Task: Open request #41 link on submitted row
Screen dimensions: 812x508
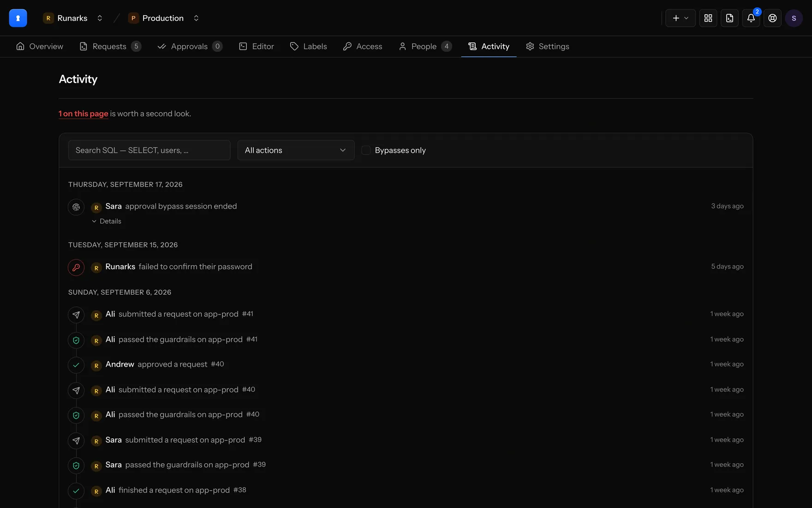Action: point(248,314)
